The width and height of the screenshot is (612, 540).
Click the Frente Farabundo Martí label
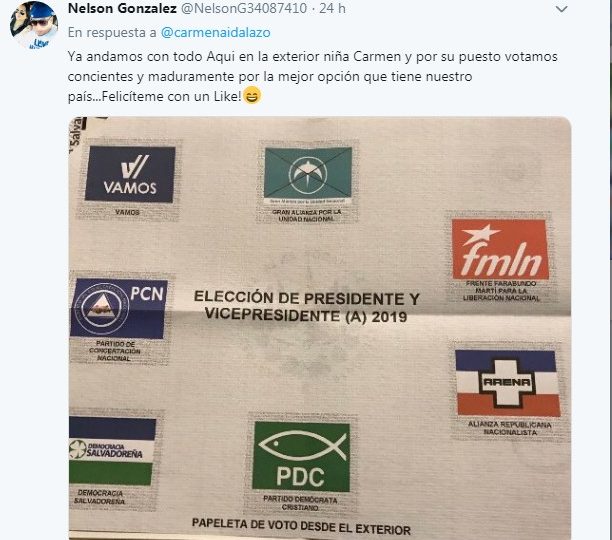tap(501, 291)
